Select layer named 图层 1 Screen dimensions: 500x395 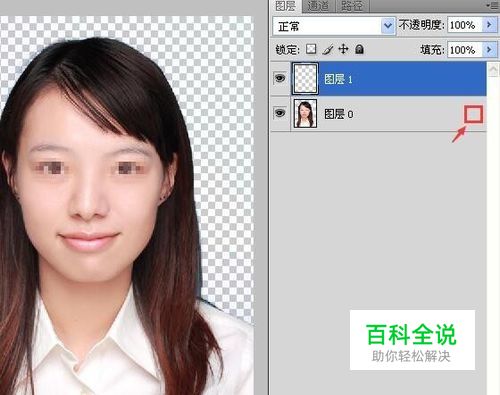[x=338, y=79]
